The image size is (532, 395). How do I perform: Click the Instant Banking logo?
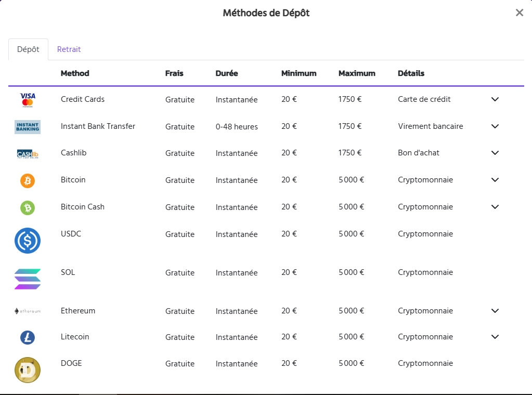coord(28,126)
